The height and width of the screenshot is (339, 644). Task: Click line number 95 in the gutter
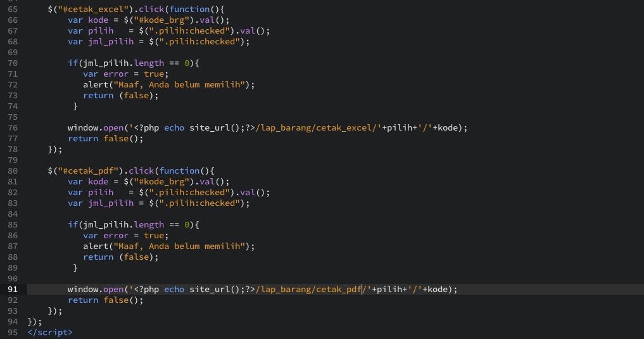[x=13, y=332]
